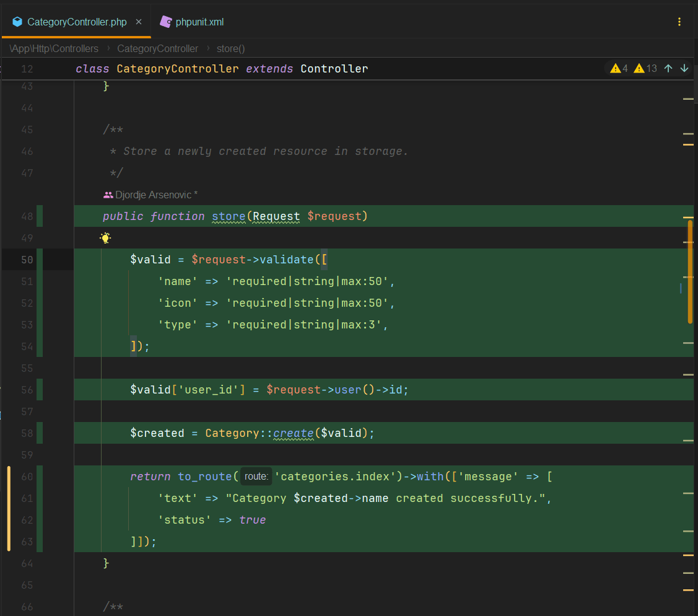Click the 4 weak warnings indicator
Image resolution: width=698 pixels, height=616 pixels.
[x=617, y=68]
